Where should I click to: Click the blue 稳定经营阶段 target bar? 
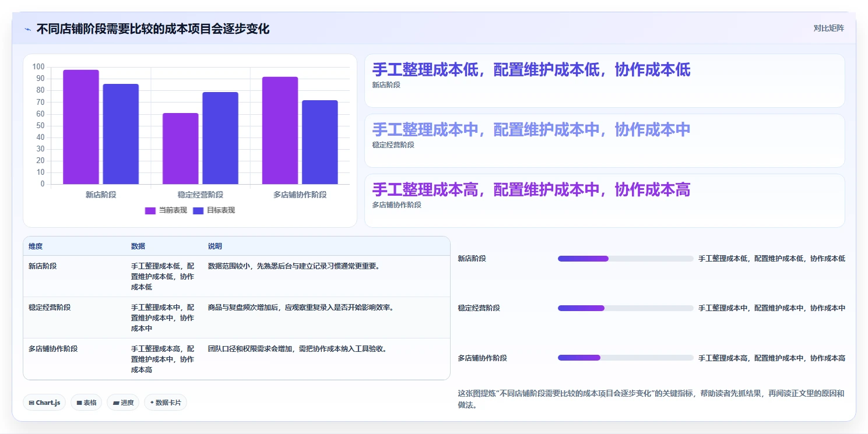[220, 138]
